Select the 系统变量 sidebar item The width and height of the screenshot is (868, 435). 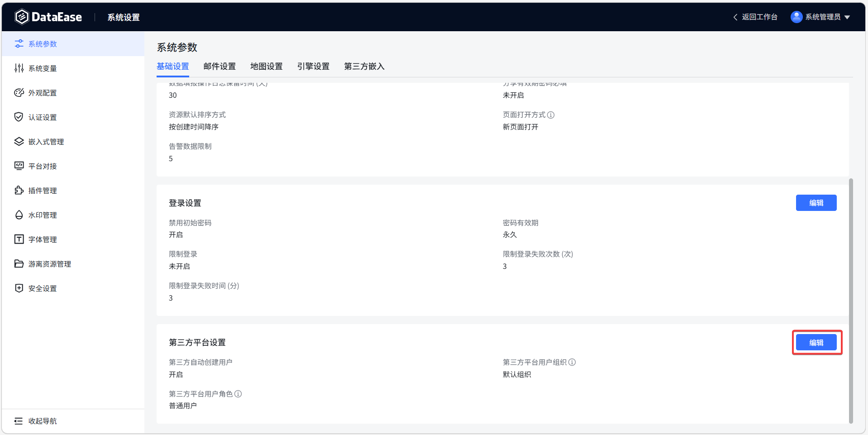42,68
